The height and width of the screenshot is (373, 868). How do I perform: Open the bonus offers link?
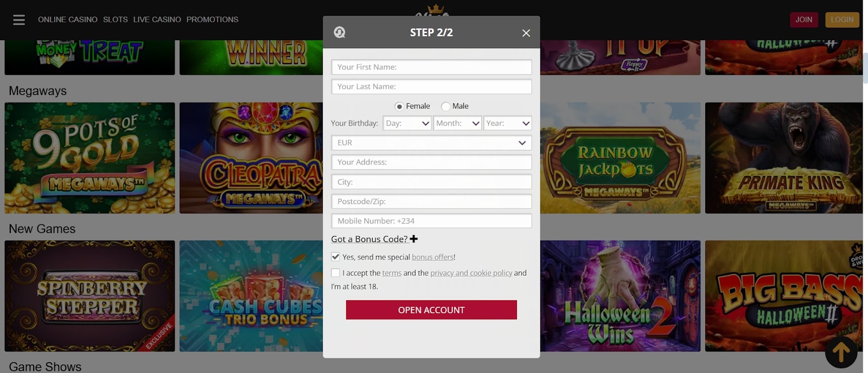pos(432,257)
